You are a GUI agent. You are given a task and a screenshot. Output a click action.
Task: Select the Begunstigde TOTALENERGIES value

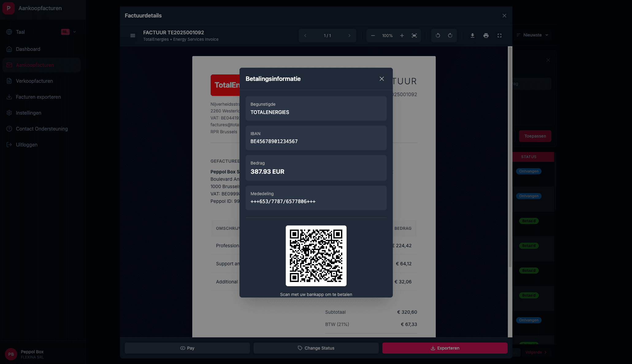pos(270,112)
